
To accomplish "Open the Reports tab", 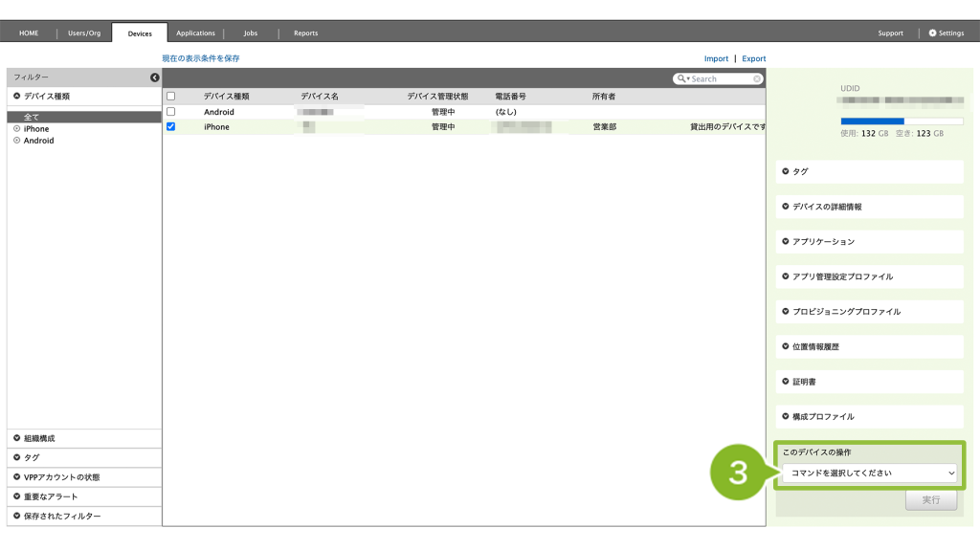I will [305, 33].
